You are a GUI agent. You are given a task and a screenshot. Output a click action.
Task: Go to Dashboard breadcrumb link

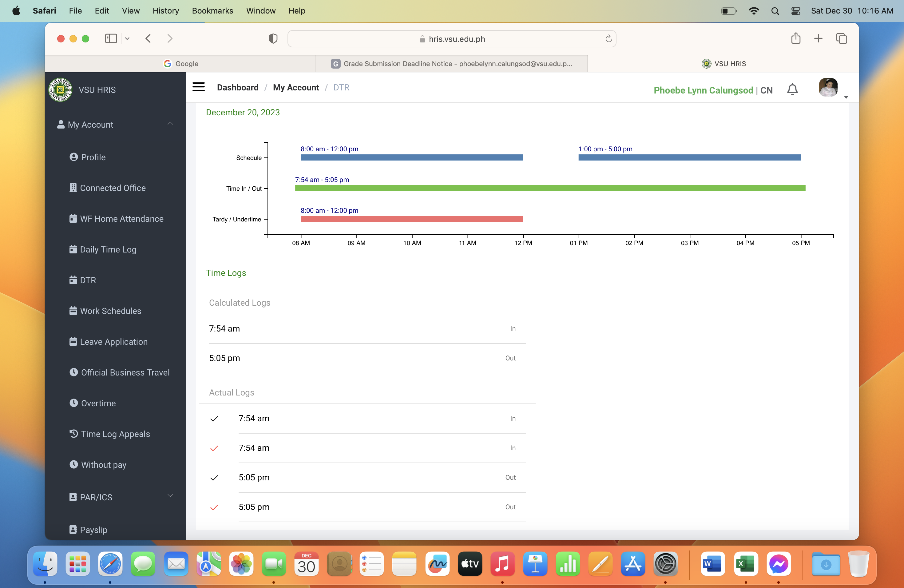coord(237,87)
